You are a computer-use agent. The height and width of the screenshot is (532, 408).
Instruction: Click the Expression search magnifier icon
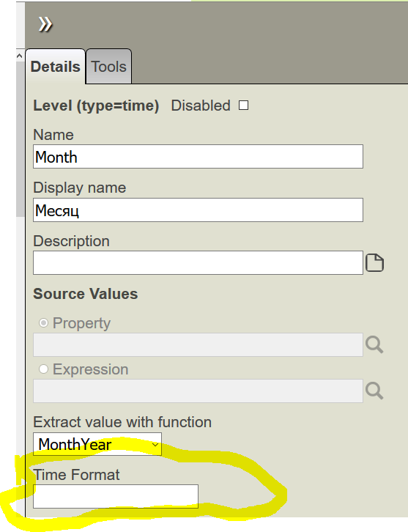coord(374,391)
